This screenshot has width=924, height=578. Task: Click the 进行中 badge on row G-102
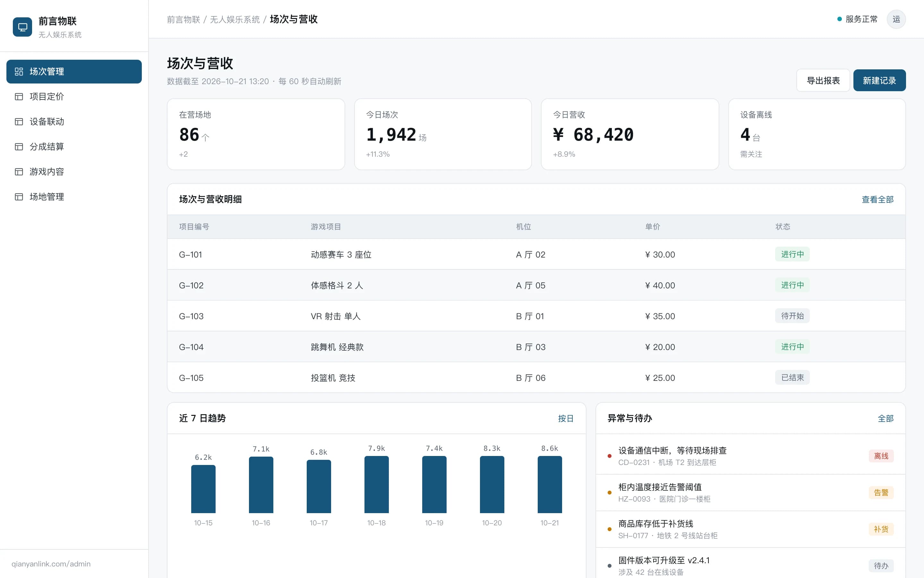pyautogui.click(x=792, y=285)
